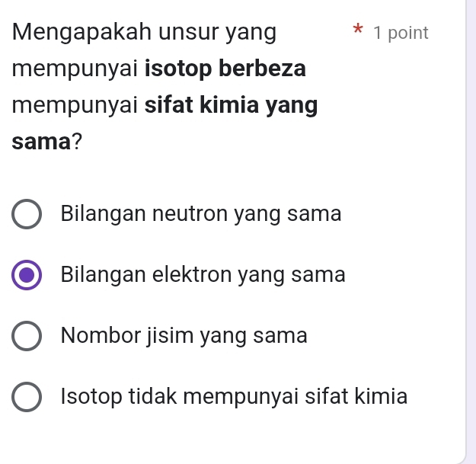Click the '1 point' score label
The image size is (476, 464).
tap(401, 34)
